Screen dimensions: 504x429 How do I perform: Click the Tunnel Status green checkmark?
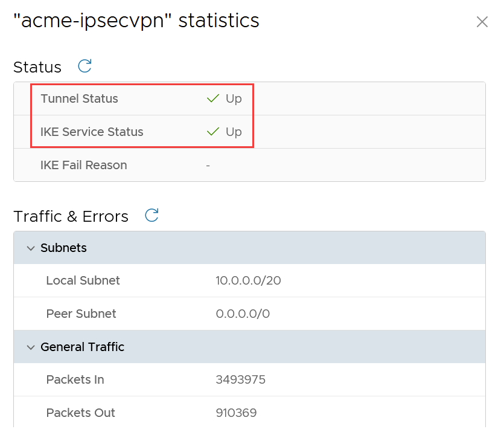[212, 98]
